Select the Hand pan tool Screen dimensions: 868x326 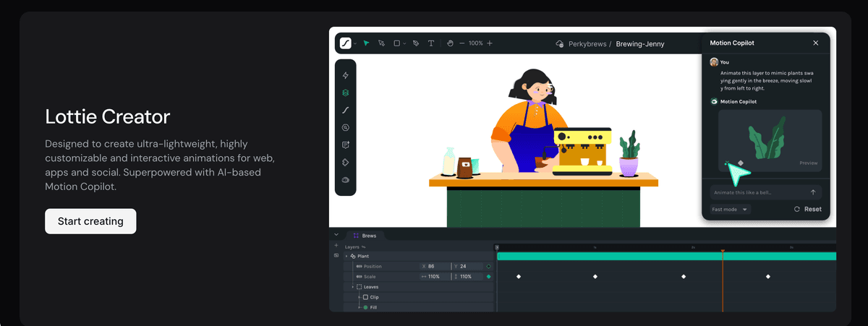coord(450,43)
